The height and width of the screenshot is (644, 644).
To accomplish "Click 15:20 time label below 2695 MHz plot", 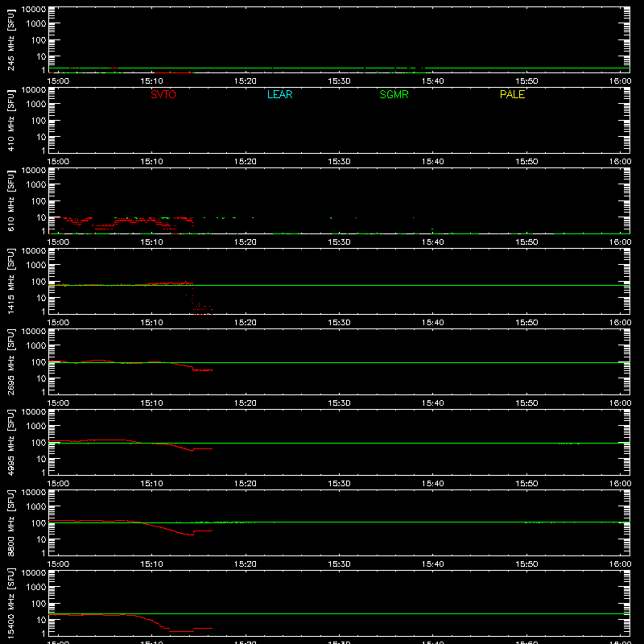I will click(246, 403).
